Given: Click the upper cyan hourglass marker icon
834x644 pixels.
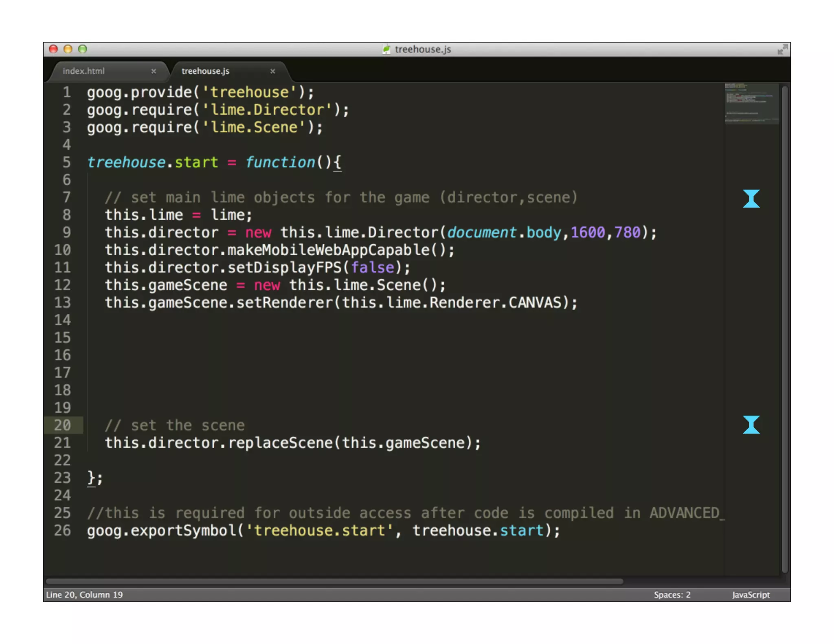Looking at the screenshot, I should point(751,199).
